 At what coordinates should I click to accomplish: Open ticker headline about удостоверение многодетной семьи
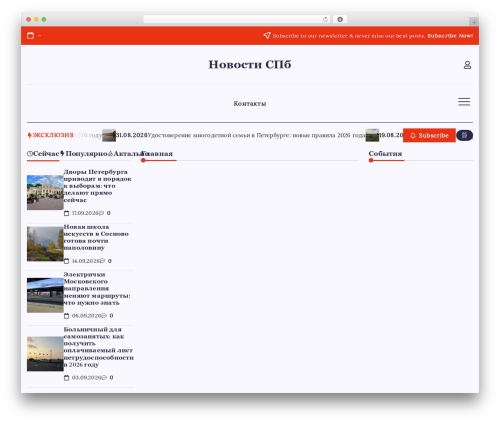(256, 135)
